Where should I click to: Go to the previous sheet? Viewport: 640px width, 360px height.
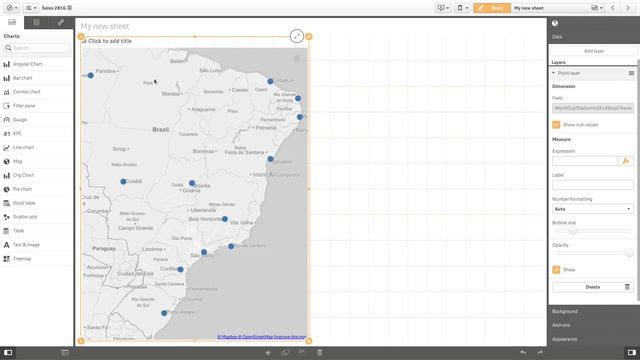click(x=613, y=8)
